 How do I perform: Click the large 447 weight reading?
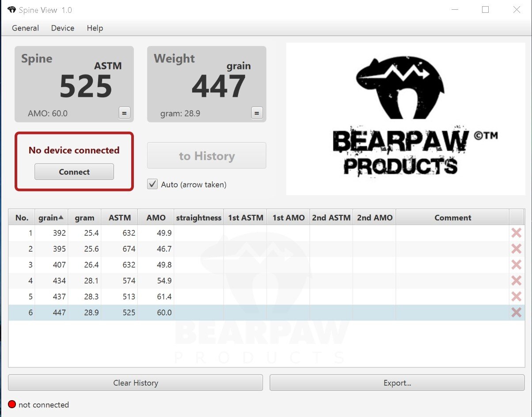(219, 87)
